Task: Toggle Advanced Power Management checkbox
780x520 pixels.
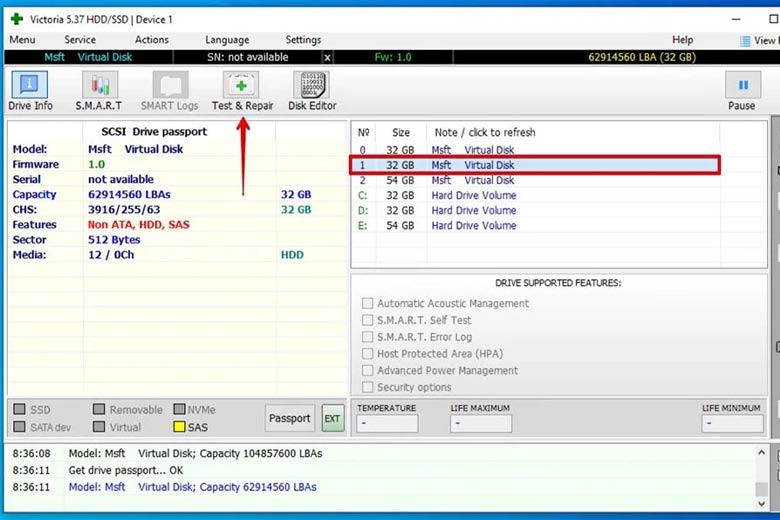Action: pos(368,370)
